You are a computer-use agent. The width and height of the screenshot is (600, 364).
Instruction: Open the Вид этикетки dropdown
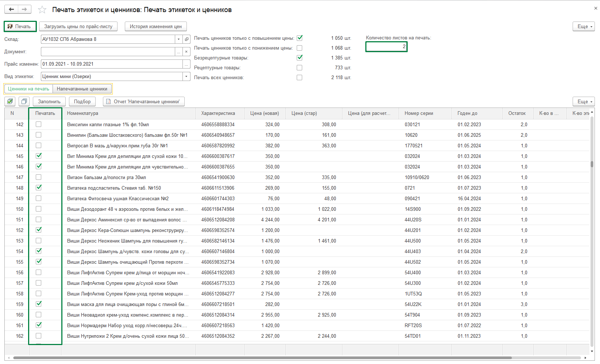click(x=186, y=77)
